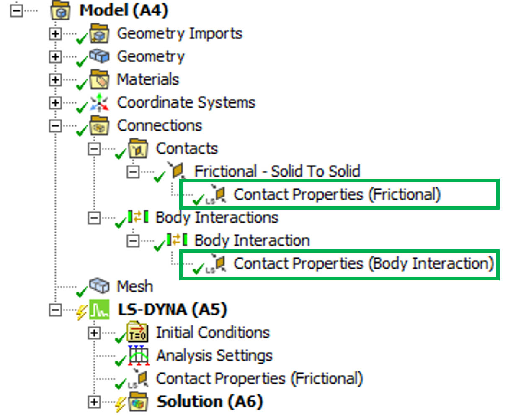The image size is (508, 420).
Task: Expand the Initial Conditions node
Action: [x=94, y=333]
